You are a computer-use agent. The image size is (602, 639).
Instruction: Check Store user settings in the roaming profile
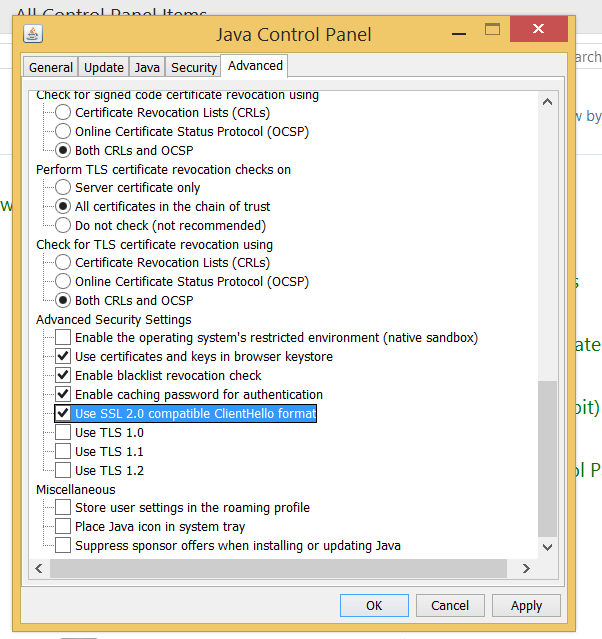click(63, 507)
